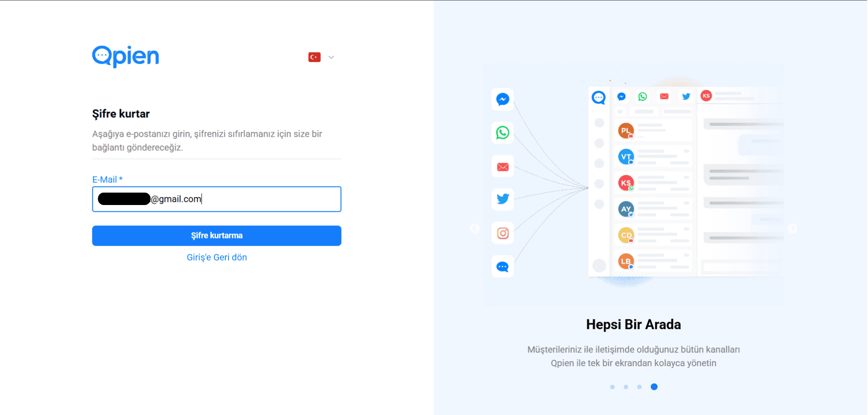Viewport: 868px width, 415px height.
Task: Go to previous carousel slide arrow
Action: click(475, 229)
